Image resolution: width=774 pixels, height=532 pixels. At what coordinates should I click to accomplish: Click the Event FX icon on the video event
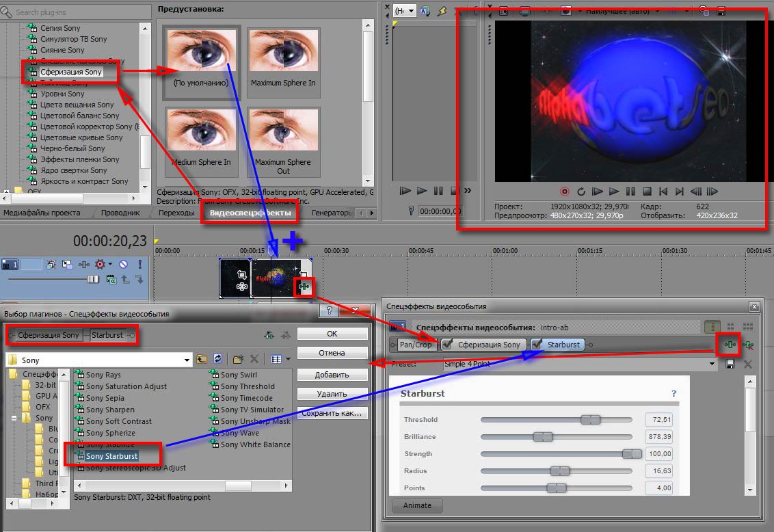(x=304, y=287)
